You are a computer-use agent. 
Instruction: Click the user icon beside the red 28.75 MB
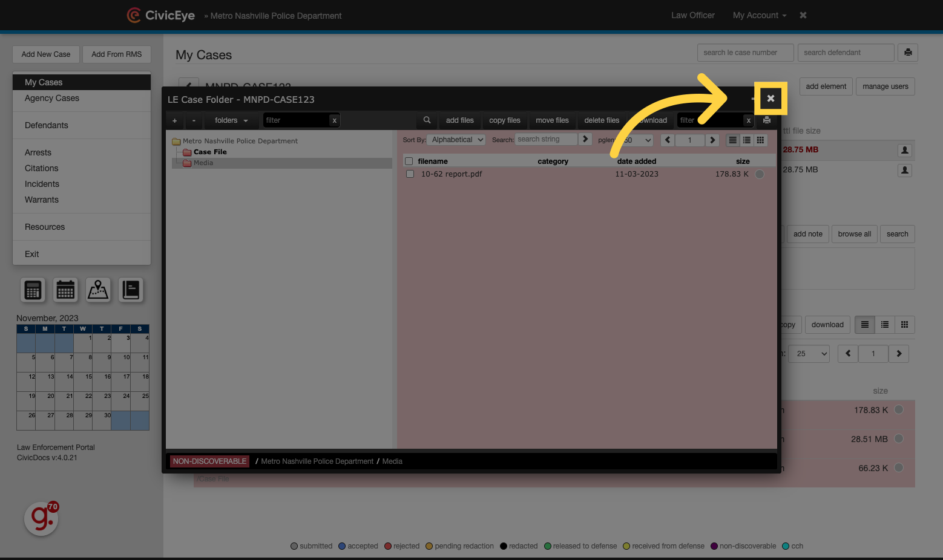click(x=905, y=150)
